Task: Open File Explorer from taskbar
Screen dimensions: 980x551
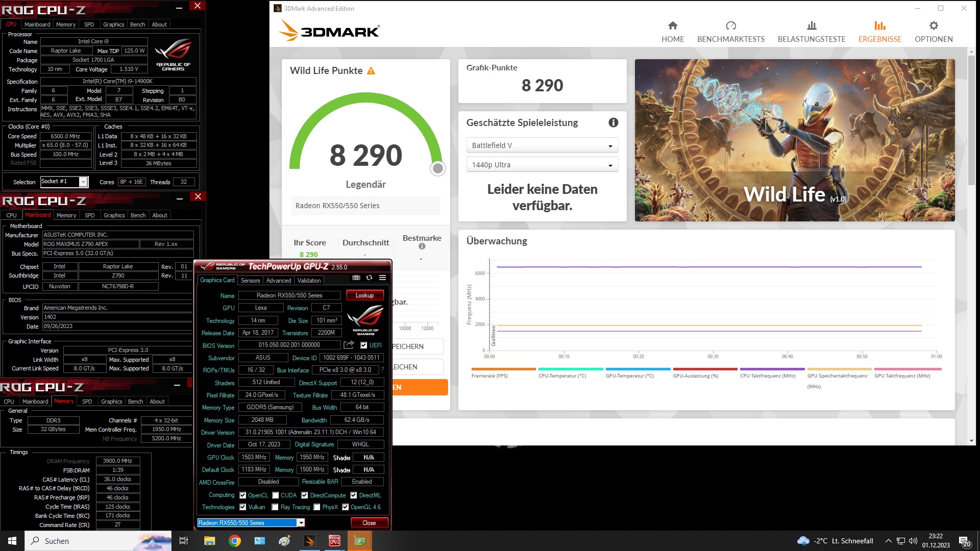Action: (x=210, y=541)
